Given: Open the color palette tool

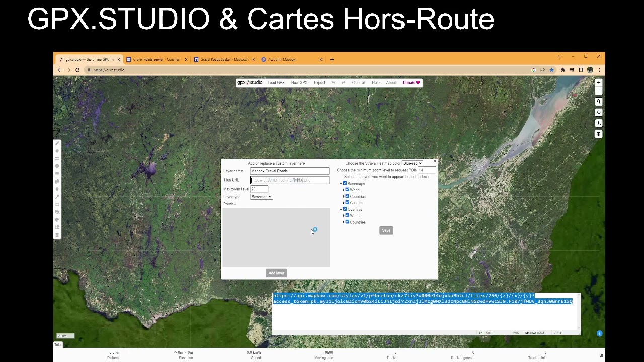Looking at the screenshot, I should pos(57,220).
